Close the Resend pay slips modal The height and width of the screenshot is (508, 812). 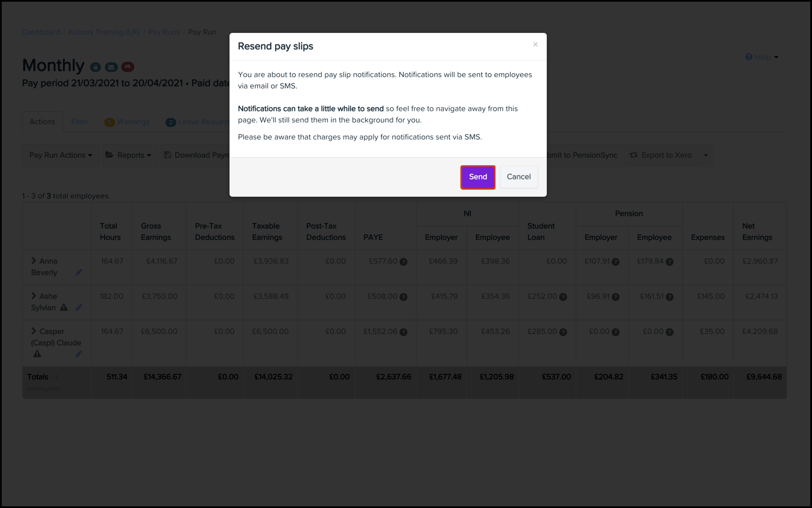click(x=535, y=45)
